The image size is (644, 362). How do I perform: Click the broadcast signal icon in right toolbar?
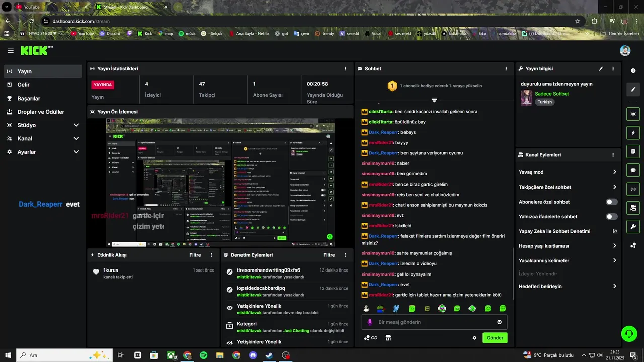633,189
